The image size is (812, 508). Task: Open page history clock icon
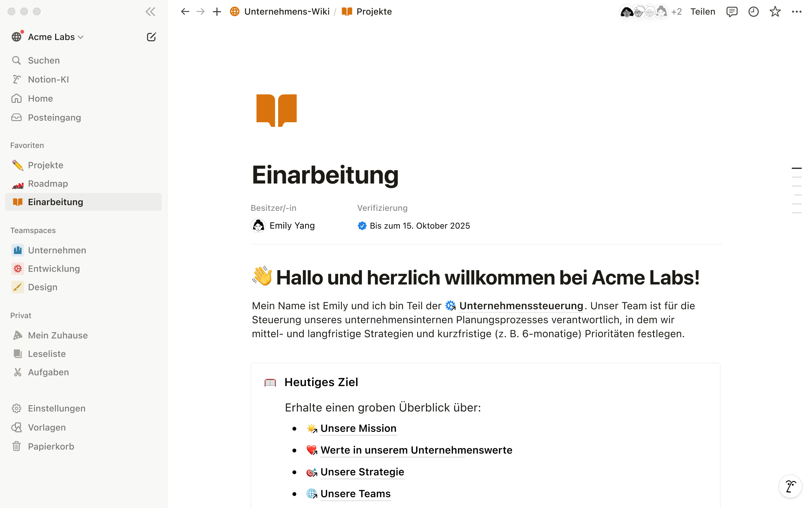[x=753, y=12]
